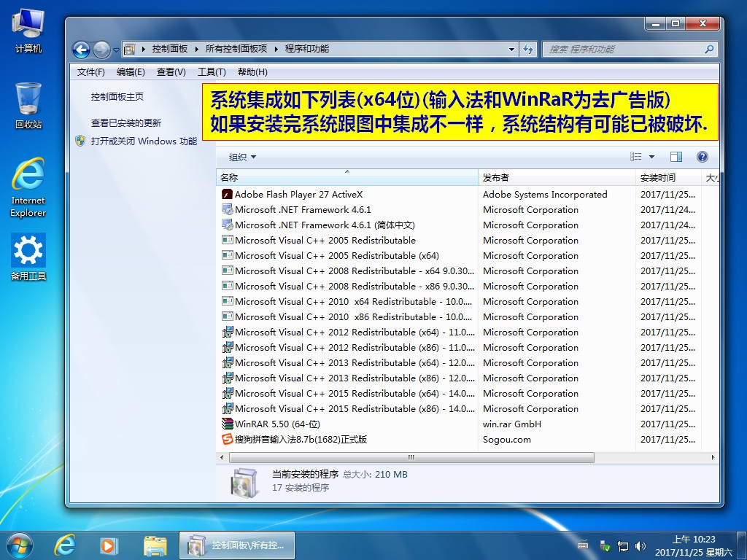
Task: Open Help with the blue question icon
Action: tap(703, 157)
